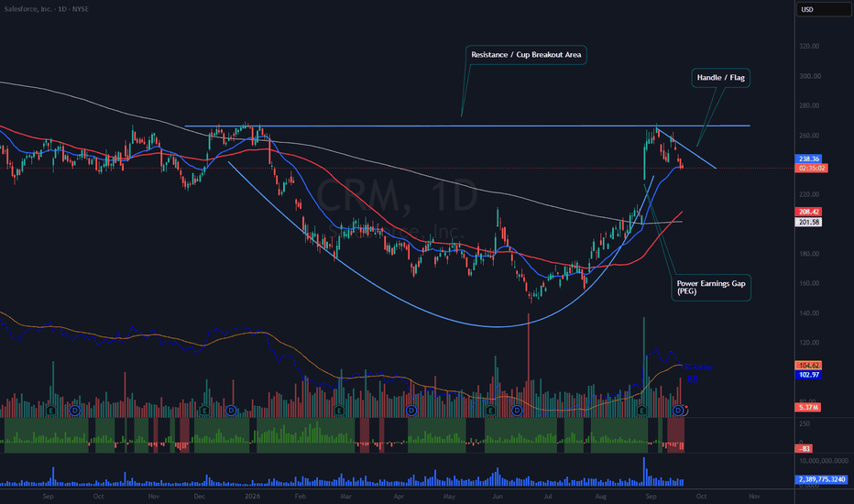
Task: Click the late-August earnings E marker
Action: tap(641, 411)
